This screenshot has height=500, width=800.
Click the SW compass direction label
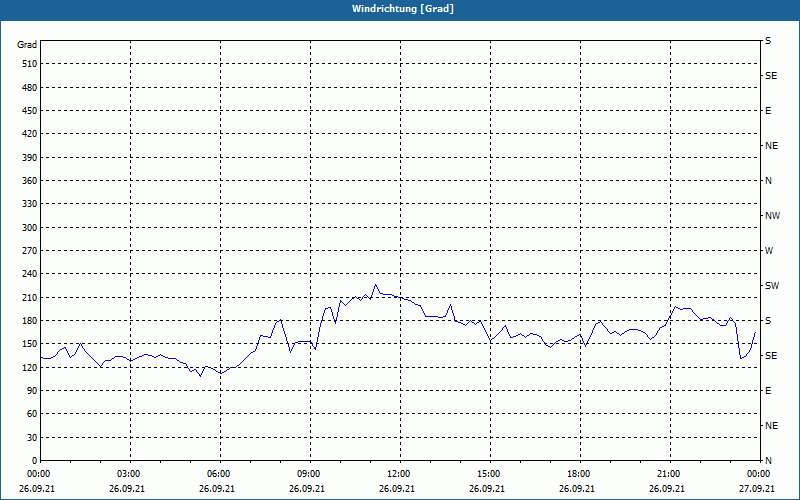[772, 286]
